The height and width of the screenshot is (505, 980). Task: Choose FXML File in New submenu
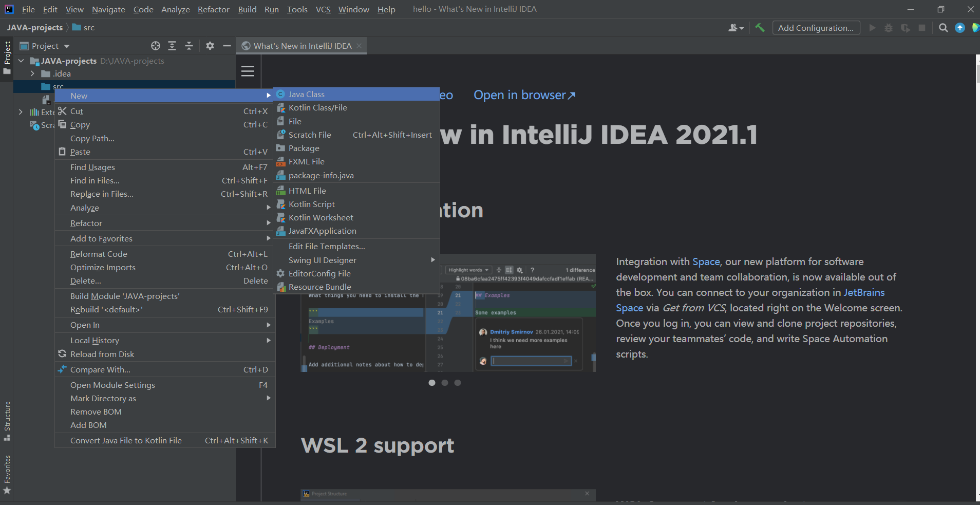click(x=356, y=161)
